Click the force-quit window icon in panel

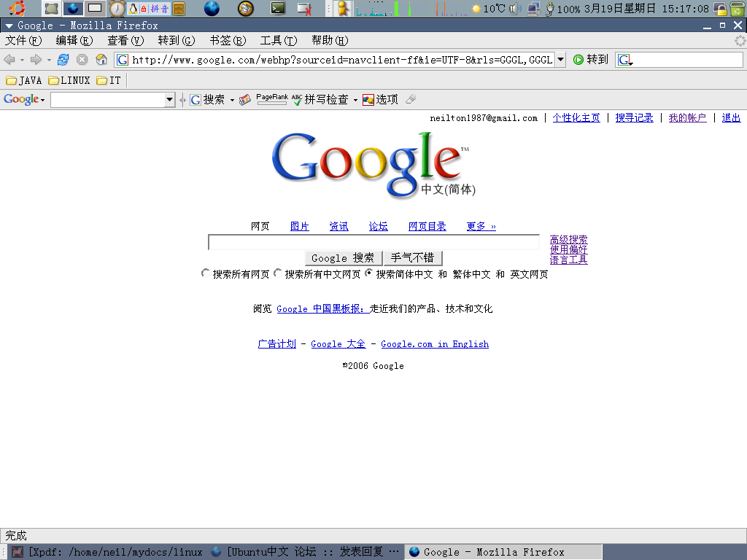304,9
